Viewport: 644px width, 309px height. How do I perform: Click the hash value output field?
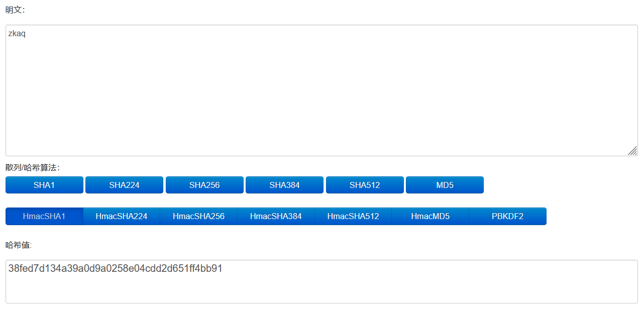point(321,281)
